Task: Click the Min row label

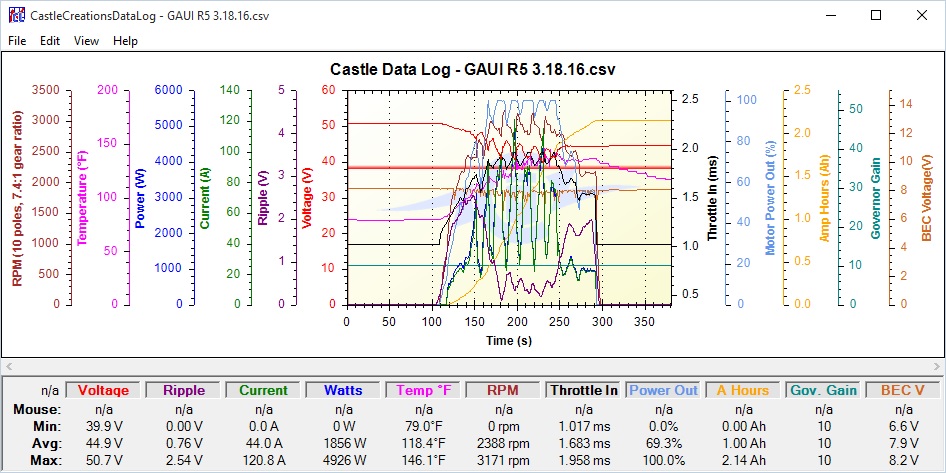Action: pos(48,427)
